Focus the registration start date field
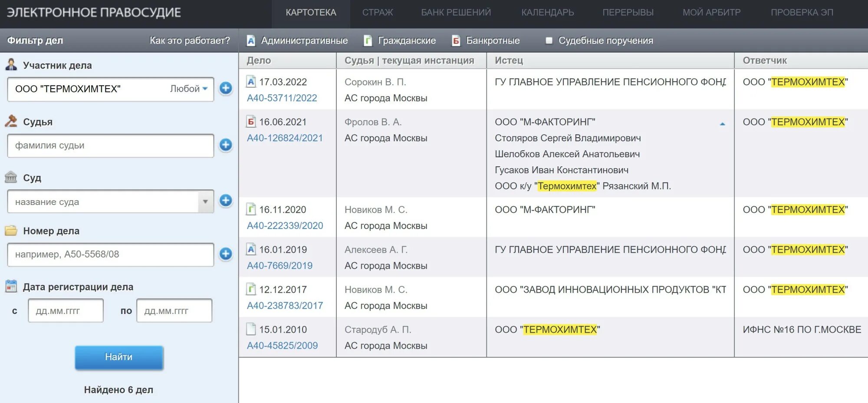868x403 pixels. click(66, 311)
